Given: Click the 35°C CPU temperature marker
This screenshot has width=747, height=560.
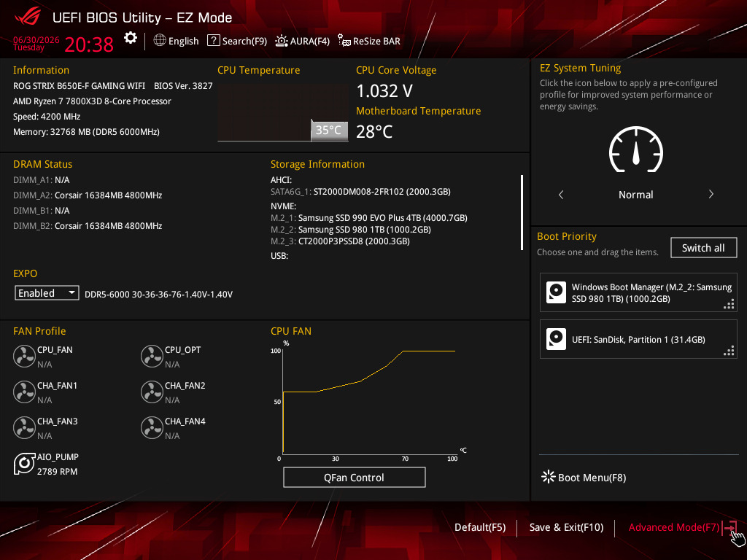Looking at the screenshot, I should coord(329,131).
